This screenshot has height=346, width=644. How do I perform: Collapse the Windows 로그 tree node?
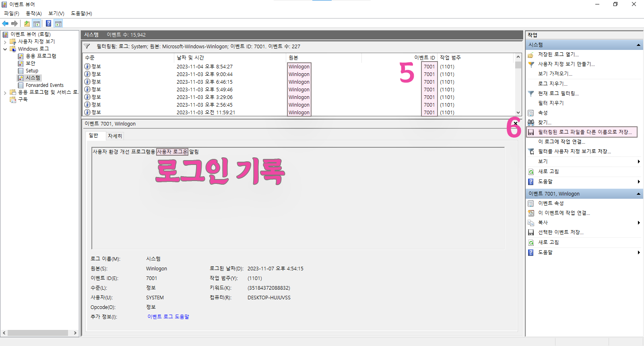[x=5, y=49]
